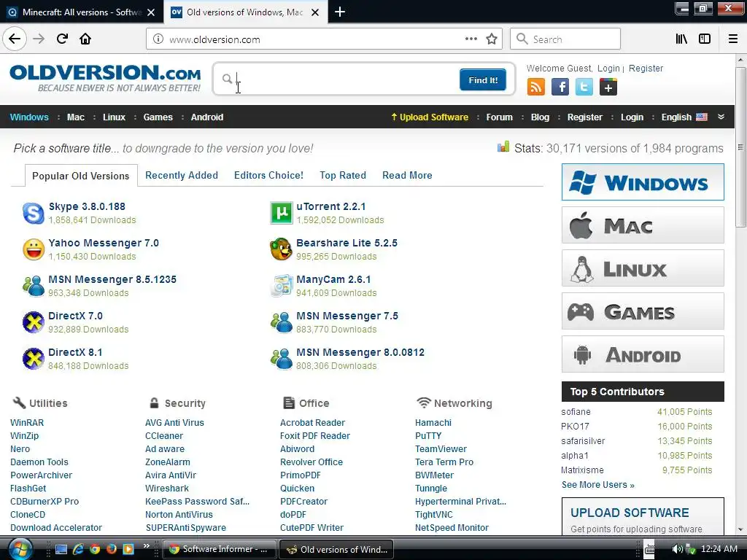Image resolution: width=747 pixels, height=560 pixels.
Task: Open the Android nav menu item
Action: 207,117
